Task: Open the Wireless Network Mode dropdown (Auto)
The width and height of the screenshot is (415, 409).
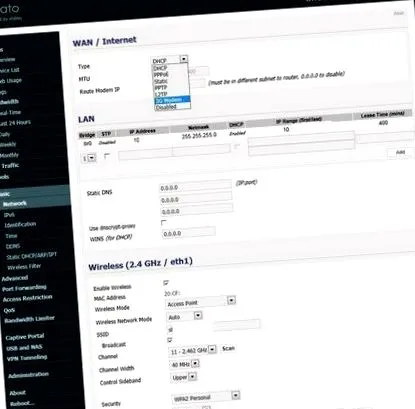Action: tap(184, 316)
